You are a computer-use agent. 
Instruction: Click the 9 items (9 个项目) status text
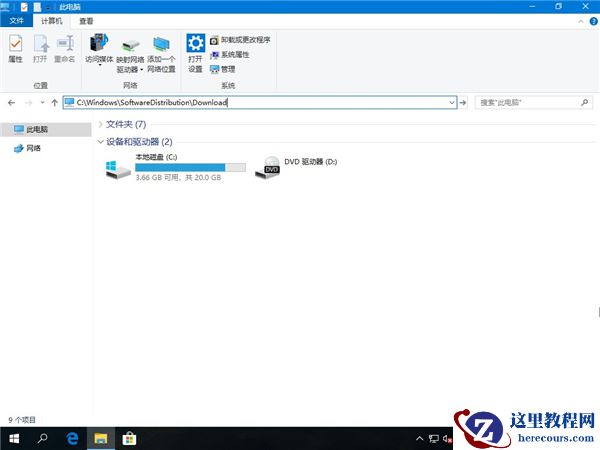[22, 420]
